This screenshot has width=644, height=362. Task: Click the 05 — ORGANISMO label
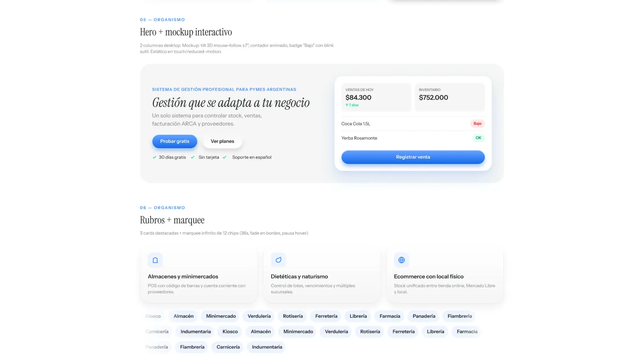point(162,20)
